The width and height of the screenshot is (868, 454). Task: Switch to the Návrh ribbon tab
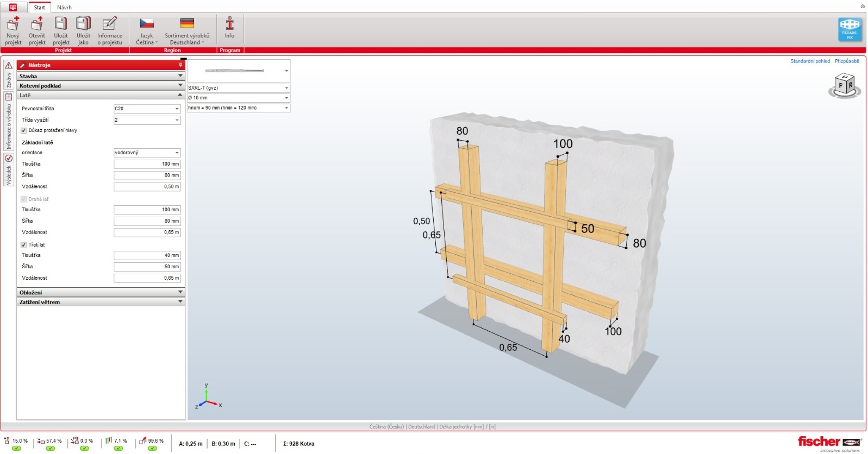(x=64, y=8)
